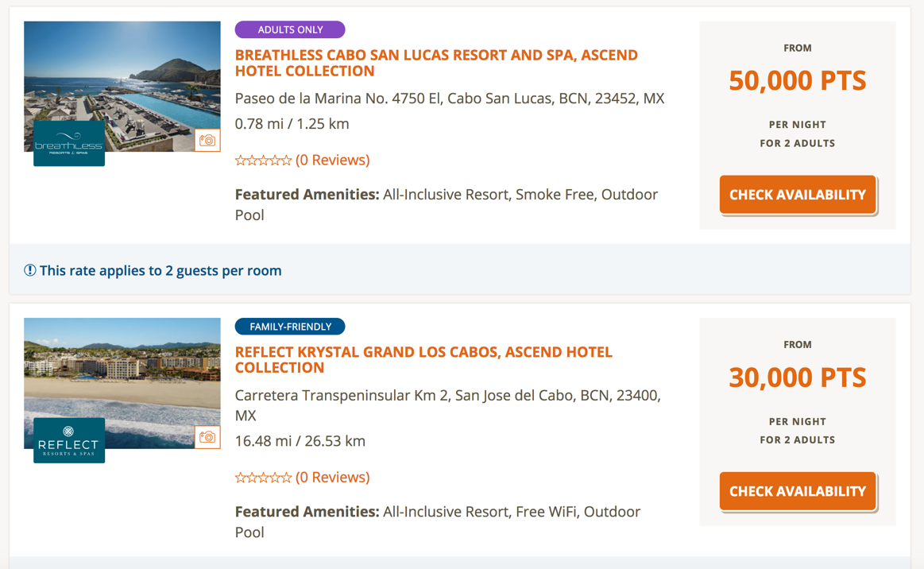Click the Adults Only badge
Image resolution: width=924 pixels, height=569 pixels.
(x=290, y=29)
